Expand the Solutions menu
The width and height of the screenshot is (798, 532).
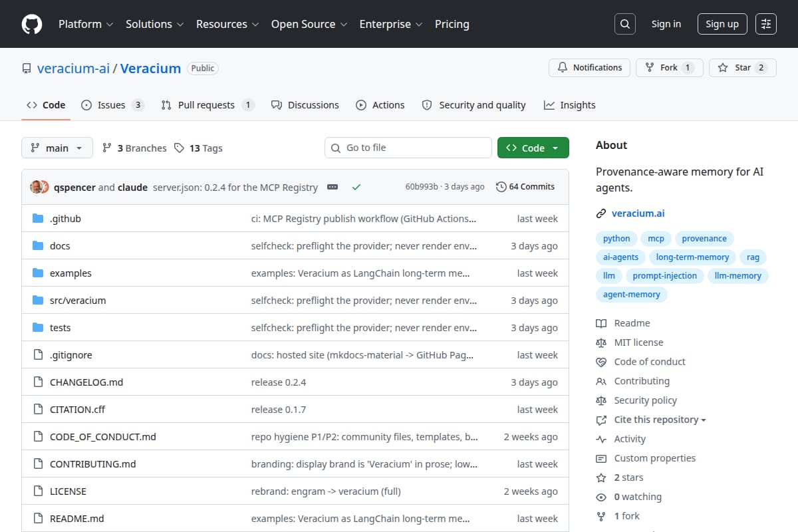coord(154,24)
